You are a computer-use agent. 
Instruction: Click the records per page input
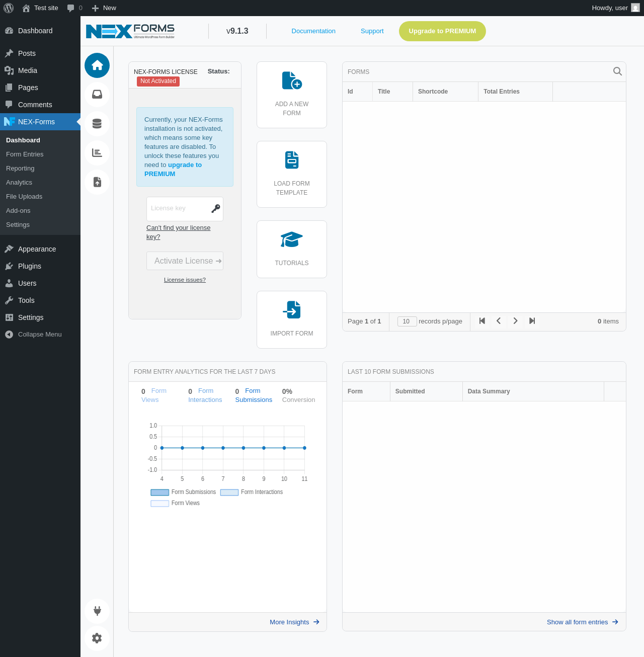click(407, 321)
